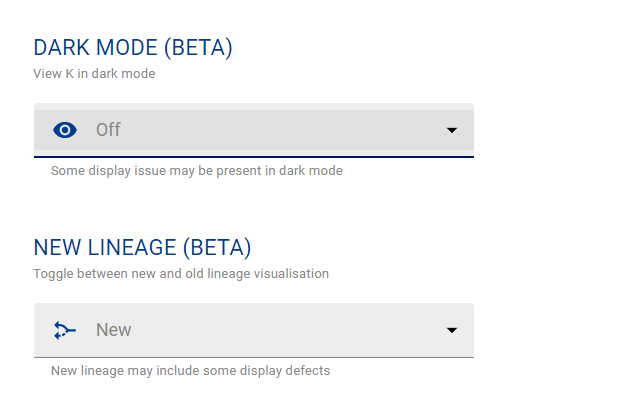Click the 'New' value in lineage selector
The width and height of the screenshot is (638, 413).
[x=114, y=330]
